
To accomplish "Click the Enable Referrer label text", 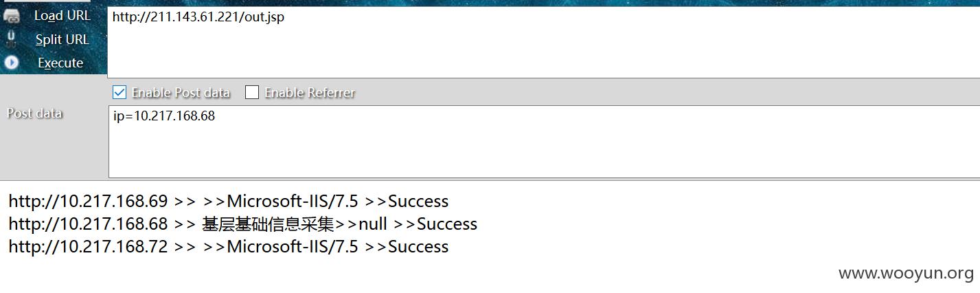I will (x=310, y=92).
